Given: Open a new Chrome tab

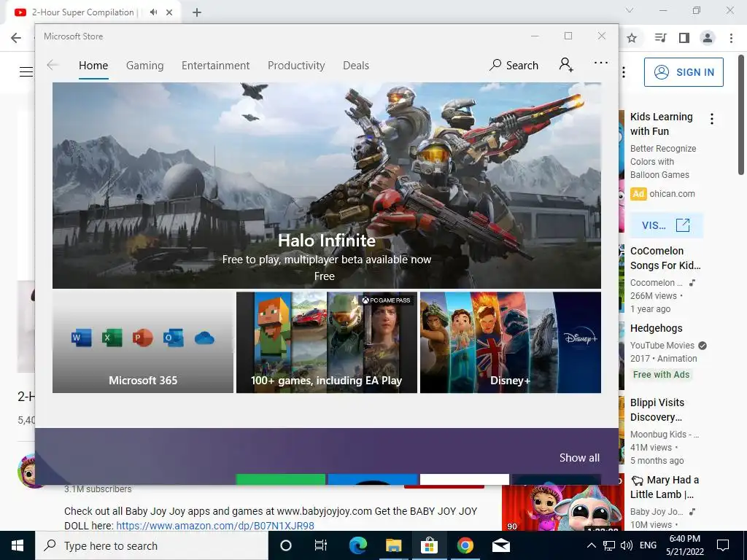Looking at the screenshot, I should coord(197,12).
